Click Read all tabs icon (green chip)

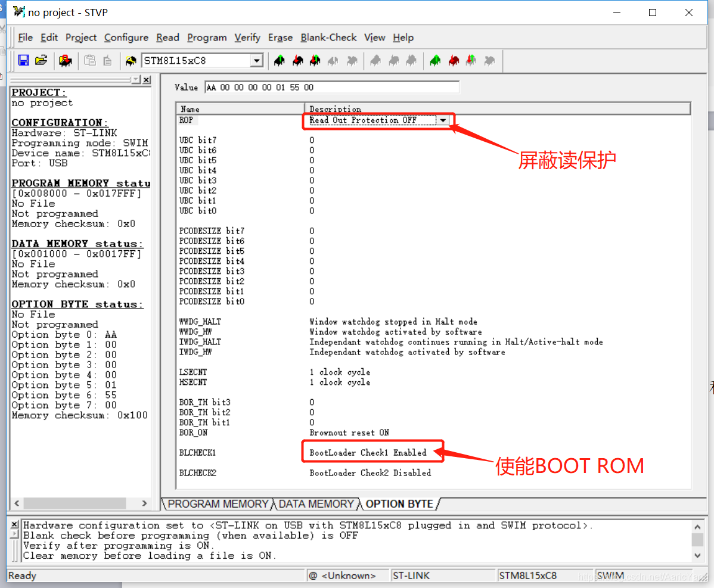[435, 61]
